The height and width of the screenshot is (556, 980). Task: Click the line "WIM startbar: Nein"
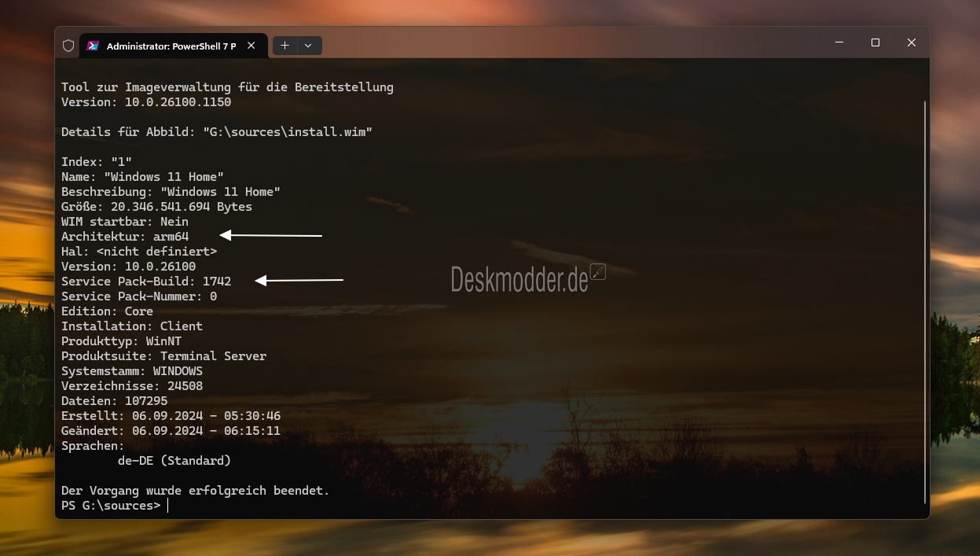click(x=125, y=222)
